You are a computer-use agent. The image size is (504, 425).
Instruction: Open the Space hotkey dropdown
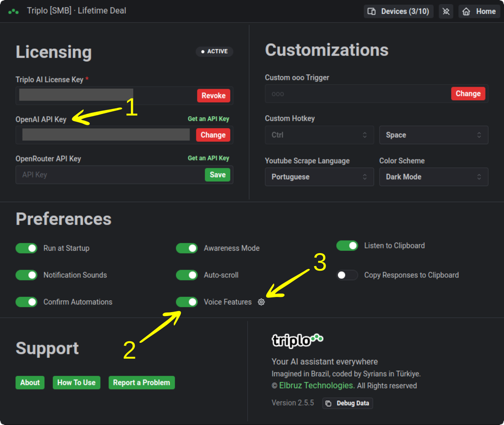[433, 135]
